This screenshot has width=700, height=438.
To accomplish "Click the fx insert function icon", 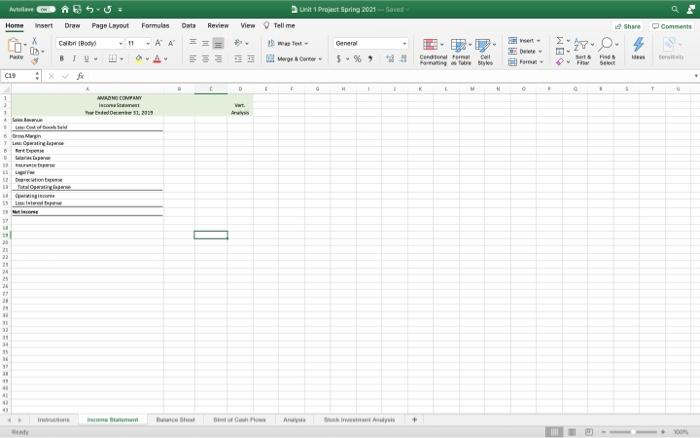I will pos(80,76).
